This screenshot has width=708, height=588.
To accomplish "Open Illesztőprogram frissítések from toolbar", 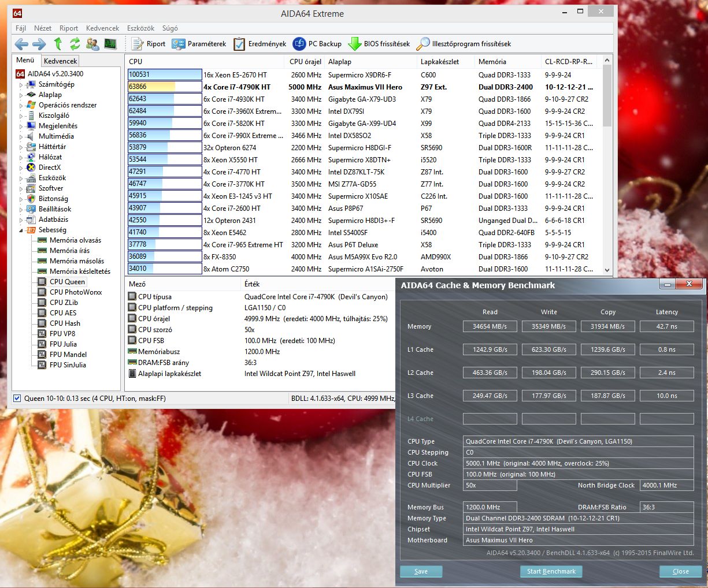I will pyautogui.click(x=464, y=44).
